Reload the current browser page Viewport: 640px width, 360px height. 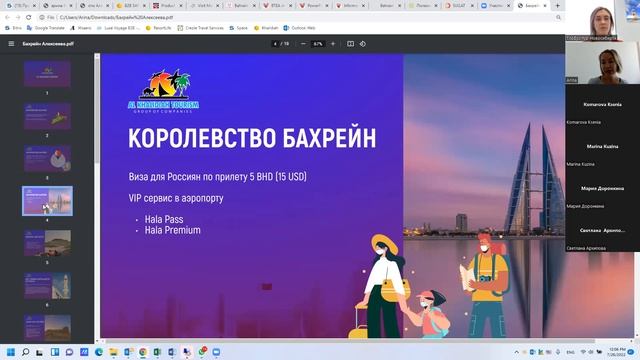click(29, 18)
